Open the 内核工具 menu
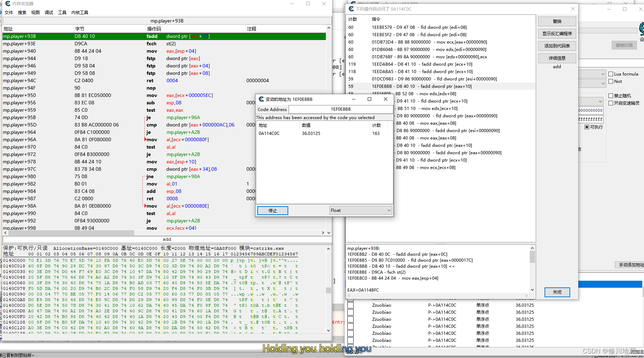The image size is (644, 358). tap(80, 13)
